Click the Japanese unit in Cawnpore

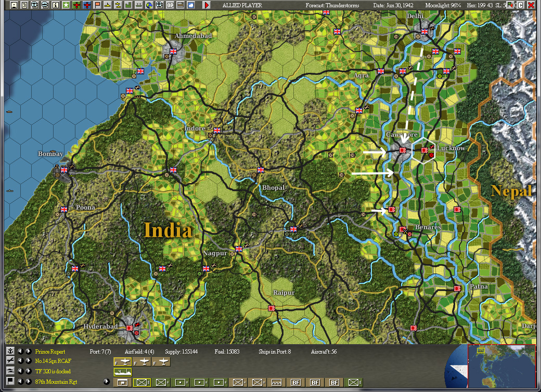point(402,150)
